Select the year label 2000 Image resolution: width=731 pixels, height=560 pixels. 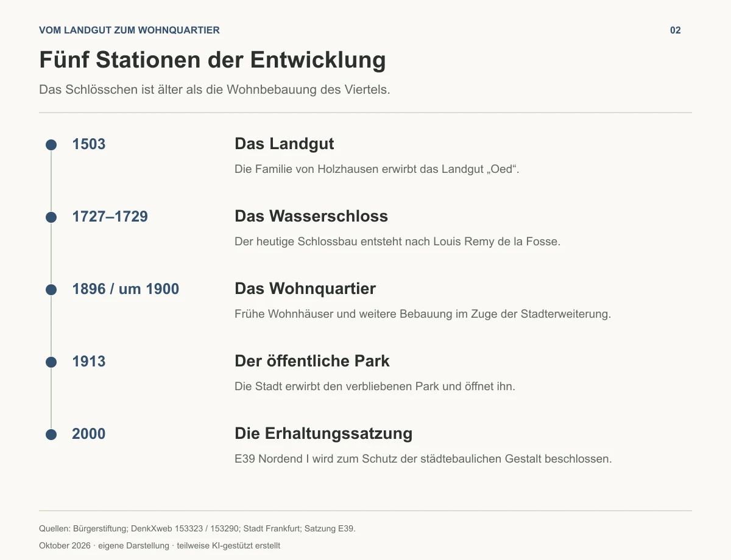tap(89, 434)
